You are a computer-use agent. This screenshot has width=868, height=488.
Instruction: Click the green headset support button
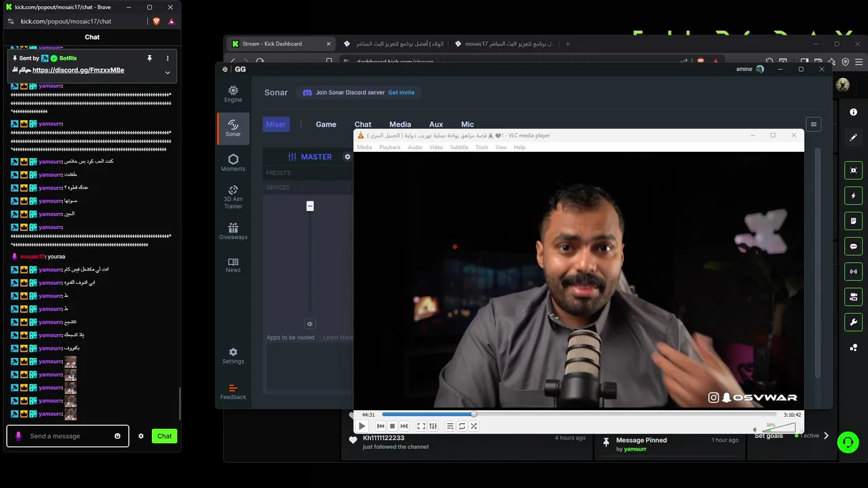[x=848, y=443]
